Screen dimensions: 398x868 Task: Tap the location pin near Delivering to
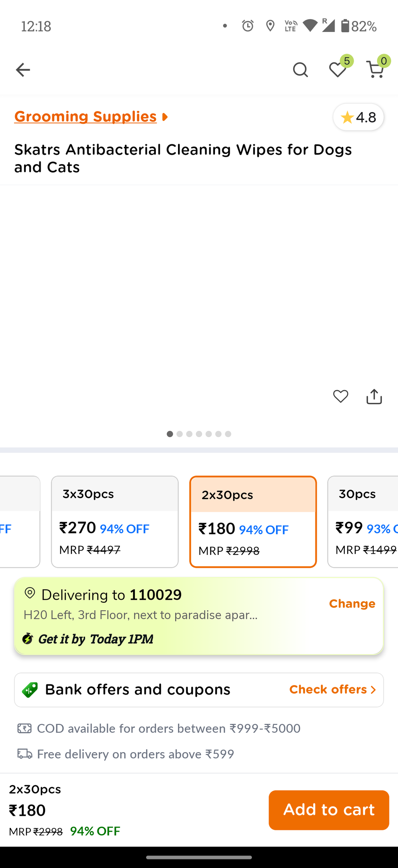tap(30, 593)
